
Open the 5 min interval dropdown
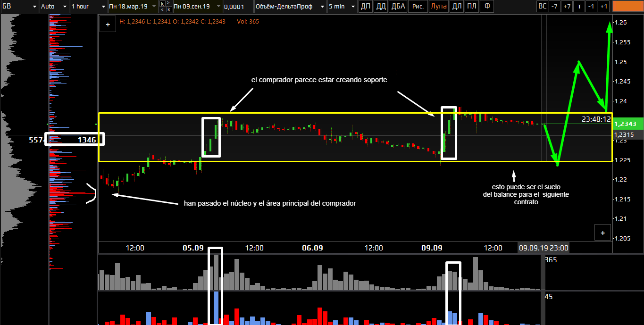[342, 7]
